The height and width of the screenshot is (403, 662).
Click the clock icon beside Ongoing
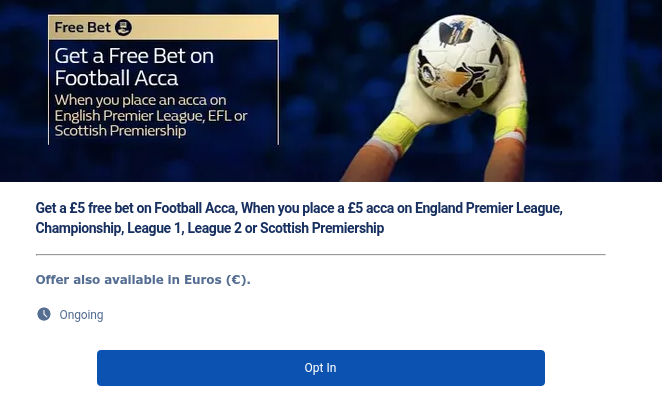click(44, 314)
